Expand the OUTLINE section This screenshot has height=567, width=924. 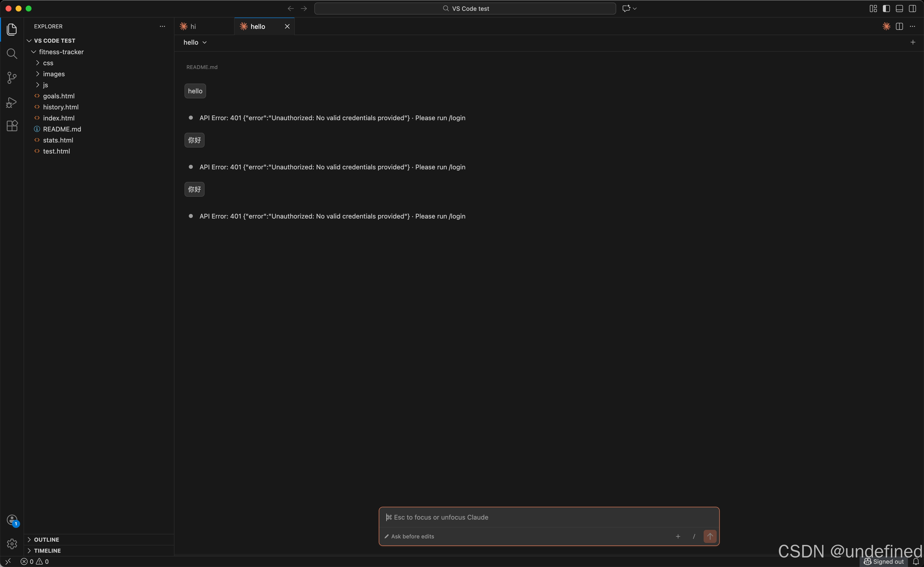coord(46,540)
